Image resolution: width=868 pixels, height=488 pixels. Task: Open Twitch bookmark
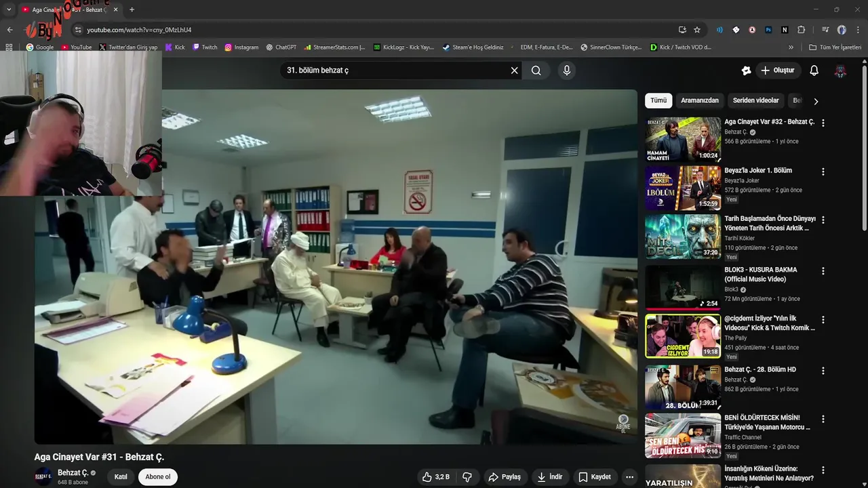click(205, 47)
